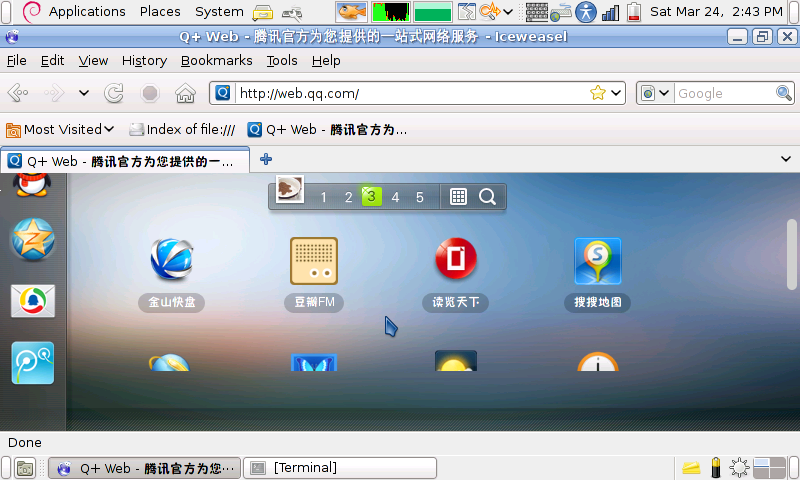Viewport: 800px width, 480px height.
Task: Open the Applications menu
Action: 87,11
